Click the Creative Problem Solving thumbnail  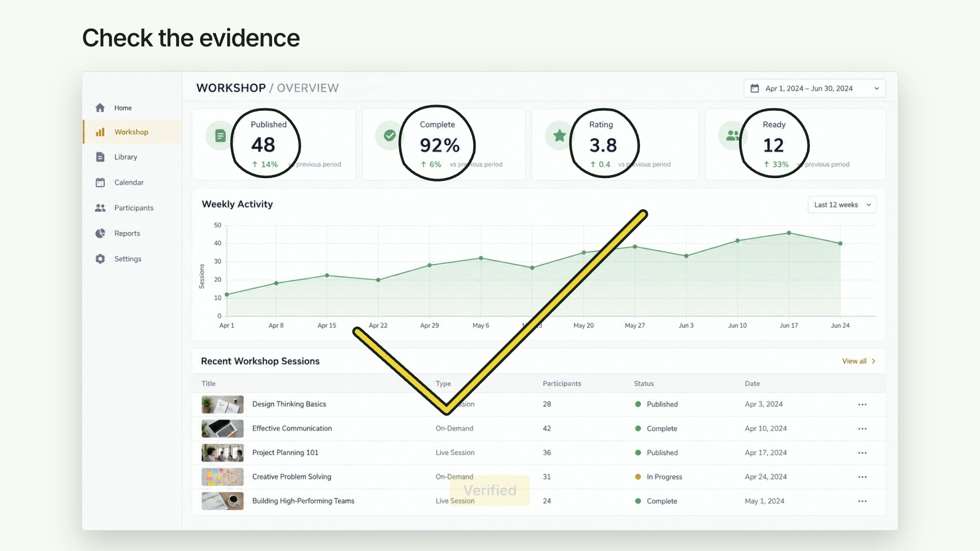tap(223, 477)
